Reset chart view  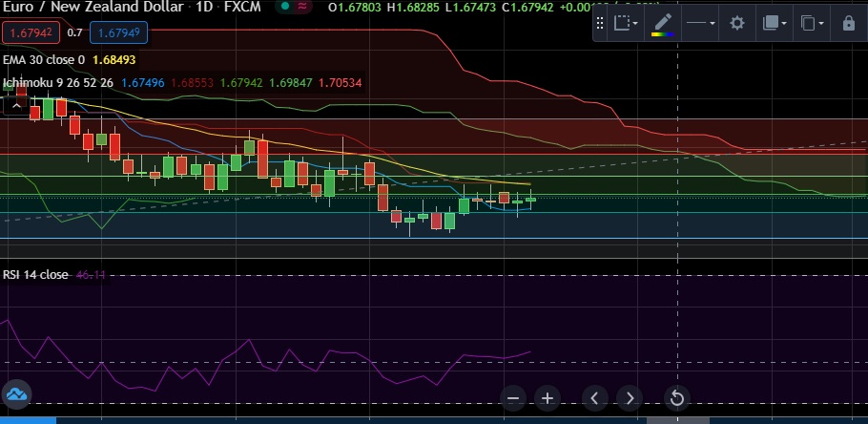tap(676, 398)
